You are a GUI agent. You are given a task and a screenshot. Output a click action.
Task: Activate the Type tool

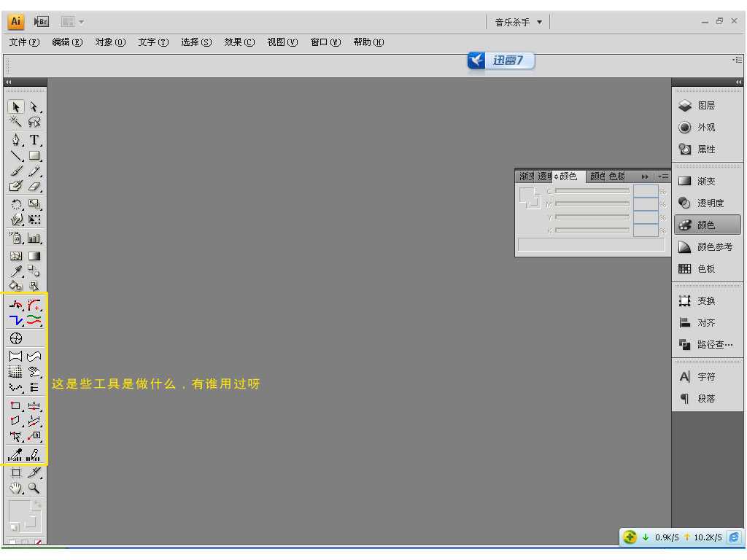point(34,139)
